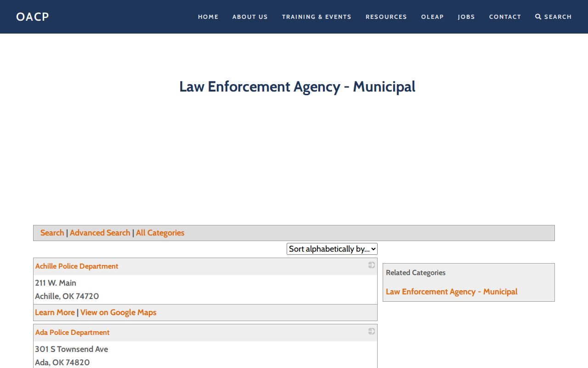Open site Search from the navigation bar
Viewport: 588px width, 368px height.
point(554,17)
